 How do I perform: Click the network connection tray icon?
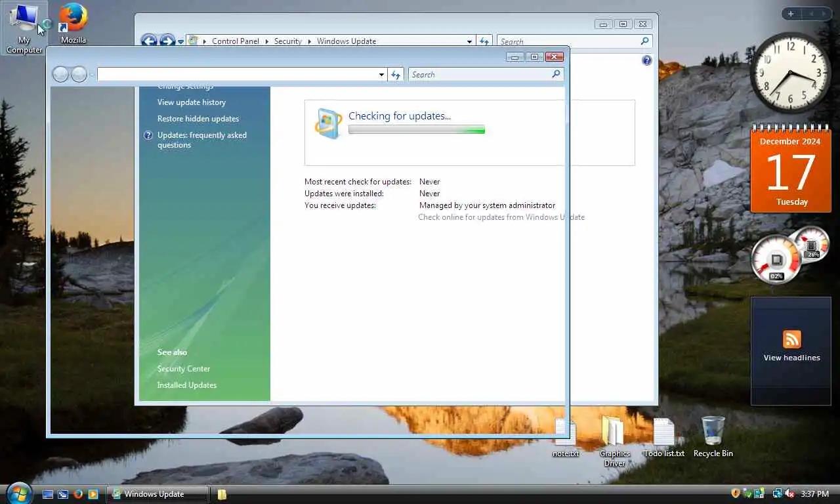click(778, 493)
